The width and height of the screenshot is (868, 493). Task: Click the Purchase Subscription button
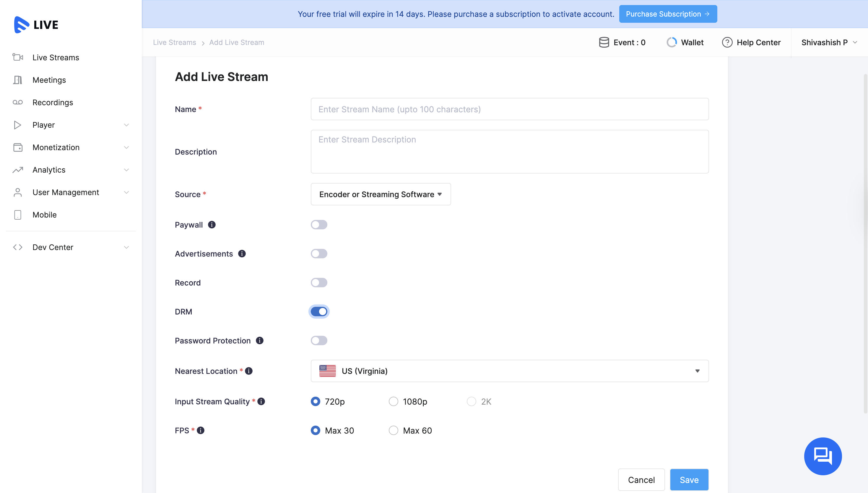coord(668,14)
